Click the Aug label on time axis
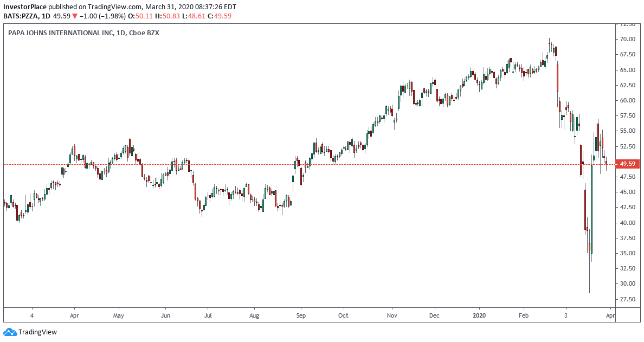This screenshot has width=644, height=342. (x=254, y=316)
